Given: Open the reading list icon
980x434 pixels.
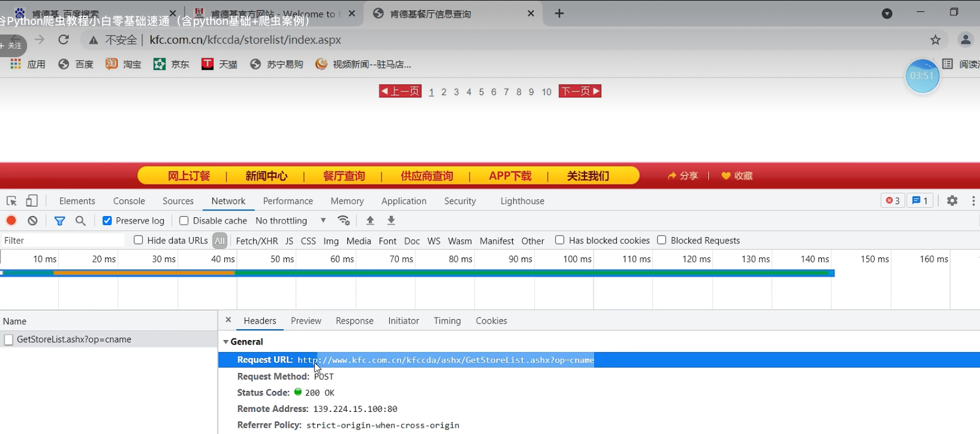Looking at the screenshot, I should (948, 64).
